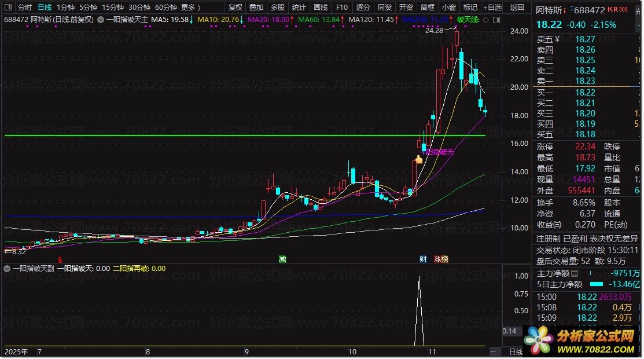
Task: Click the T marker before 688472
Action: tap(572, 8)
